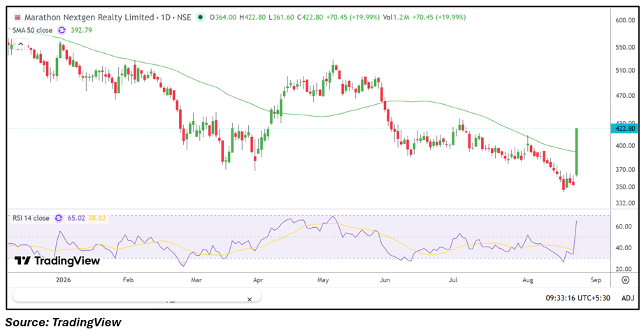Click the RSI value 65.02
This screenshot has width=644, height=334.
[x=76, y=218]
